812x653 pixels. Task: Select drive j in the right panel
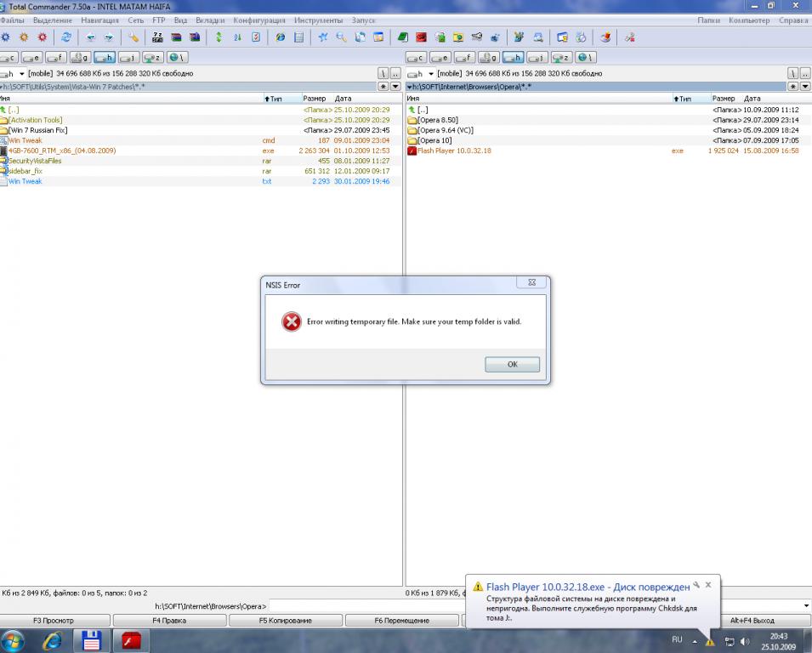(x=537, y=58)
